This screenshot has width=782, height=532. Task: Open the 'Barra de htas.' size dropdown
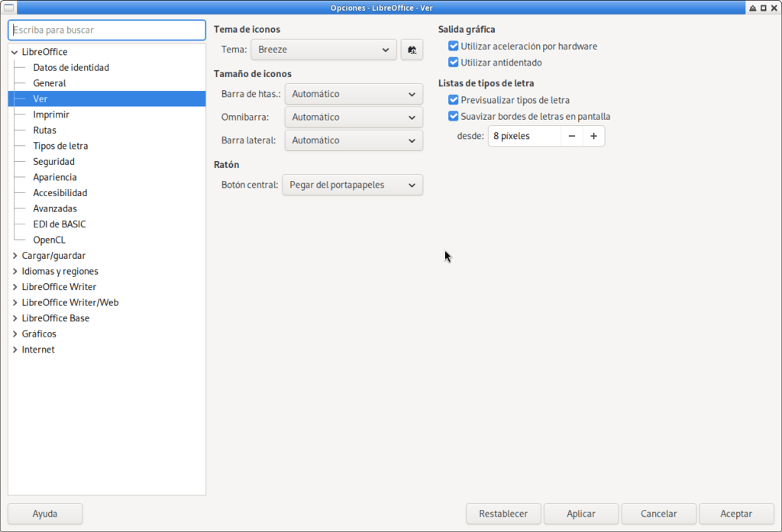click(353, 95)
